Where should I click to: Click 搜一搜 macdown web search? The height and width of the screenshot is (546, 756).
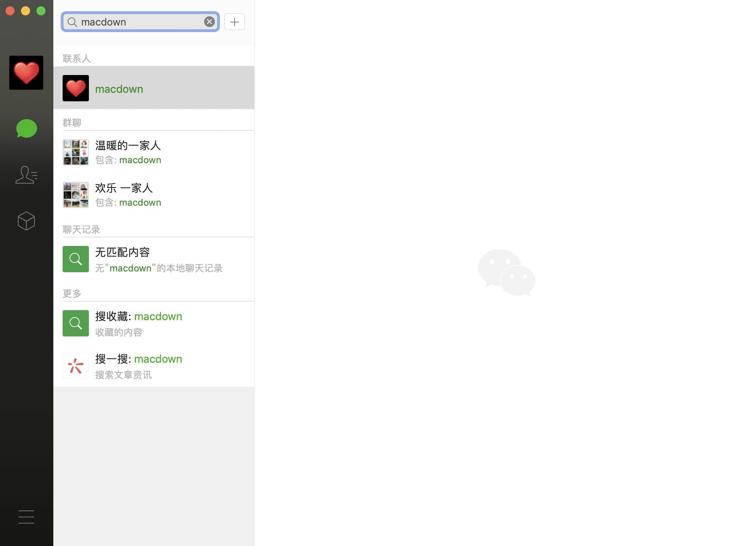tap(154, 365)
